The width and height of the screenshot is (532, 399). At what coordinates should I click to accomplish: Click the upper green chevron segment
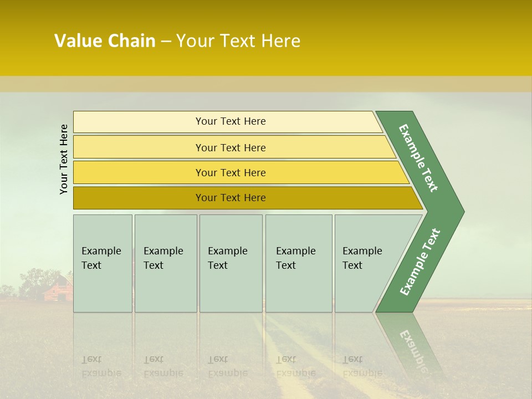(420, 158)
